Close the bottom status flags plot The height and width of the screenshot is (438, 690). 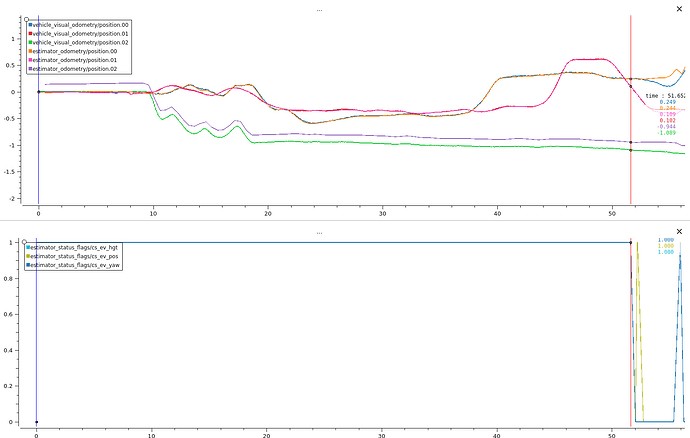coord(679,232)
